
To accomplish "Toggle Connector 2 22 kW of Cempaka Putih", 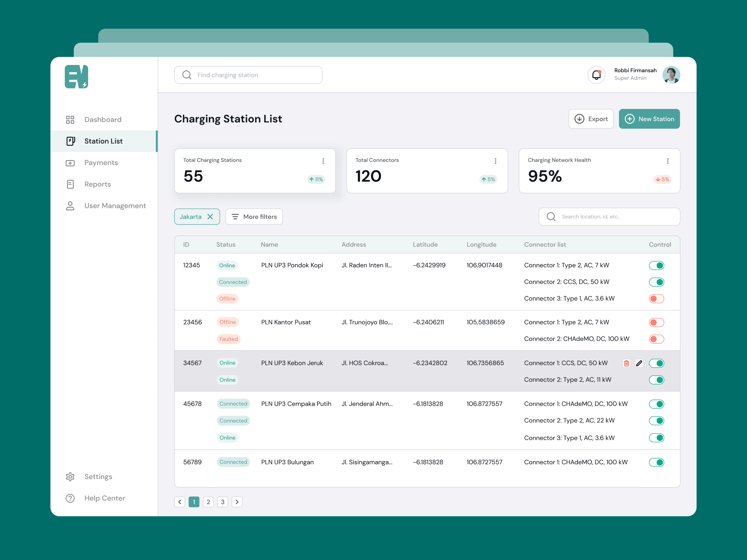I will click(x=657, y=421).
